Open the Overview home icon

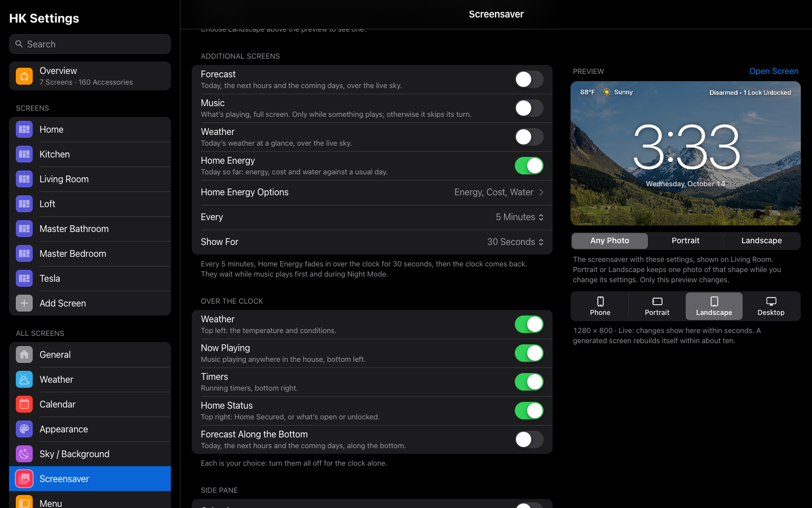click(x=24, y=76)
